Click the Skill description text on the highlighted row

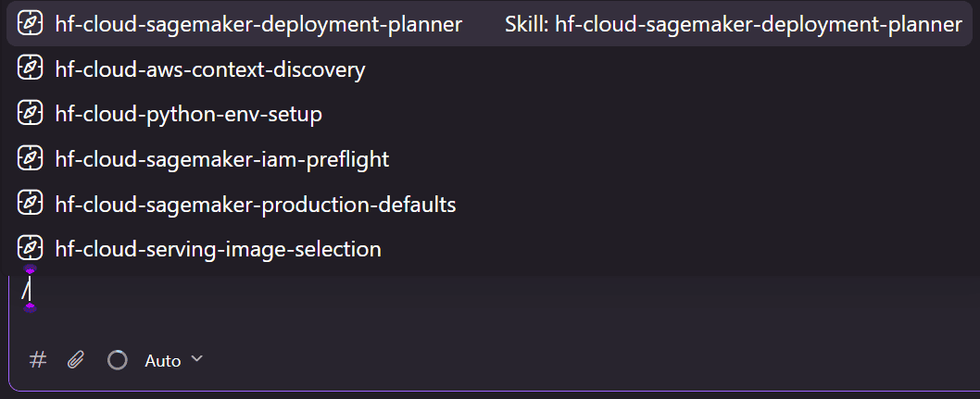733,24
